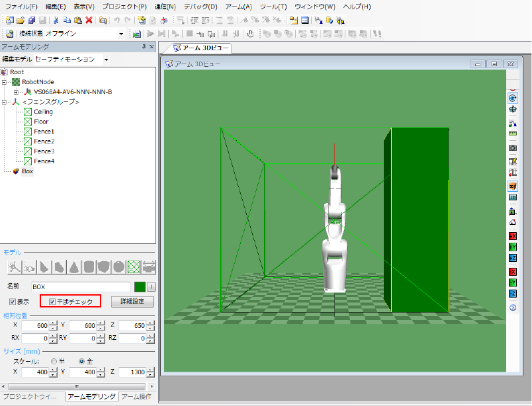532x406 pixels.
Task: Select the 半 scale radio button
Action: pyautogui.click(x=54, y=361)
